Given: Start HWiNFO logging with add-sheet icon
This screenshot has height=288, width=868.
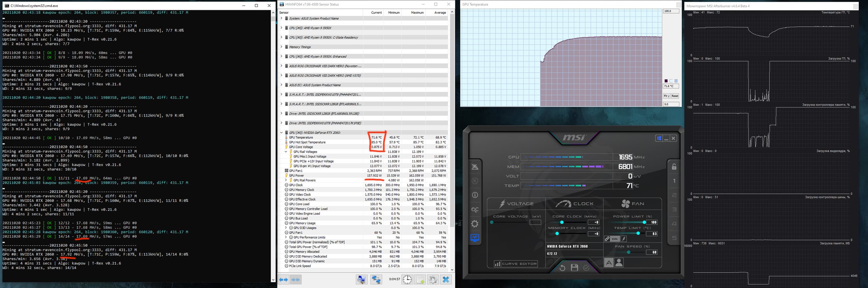Looking at the screenshot, I should 420,280.
